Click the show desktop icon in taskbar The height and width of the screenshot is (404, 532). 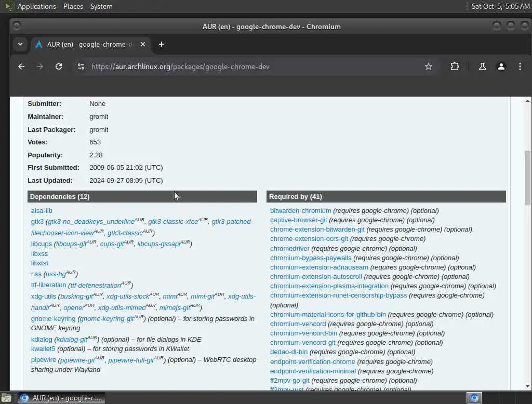(x=6, y=398)
